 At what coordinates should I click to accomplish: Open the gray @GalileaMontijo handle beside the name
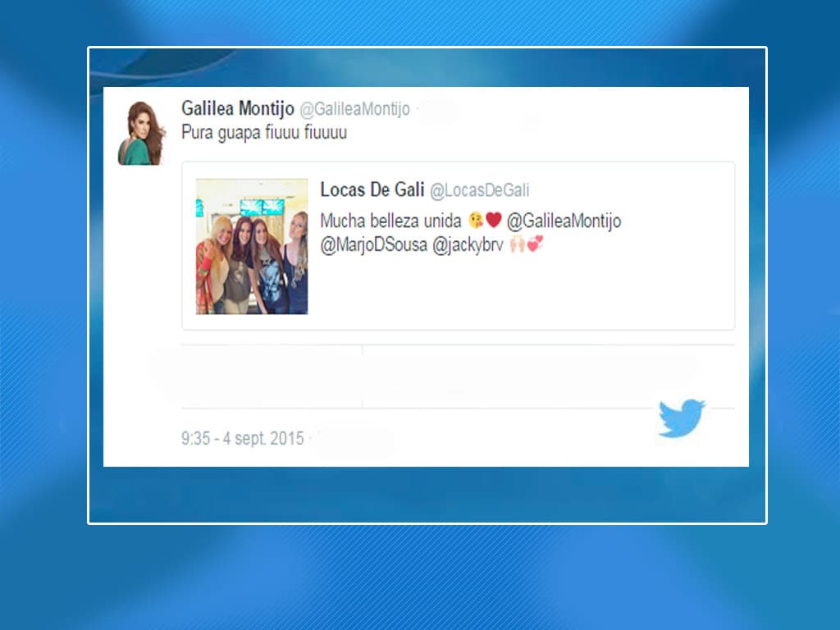[x=354, y=109]
